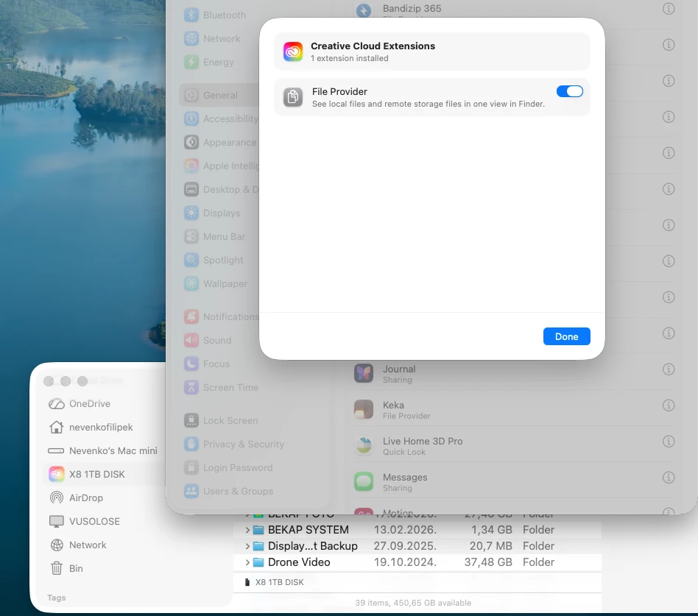Image resolution: width=698 pixels, height=616 pixels.
Task: Click the Live Home 3D Pro icon
Action: 364,445
